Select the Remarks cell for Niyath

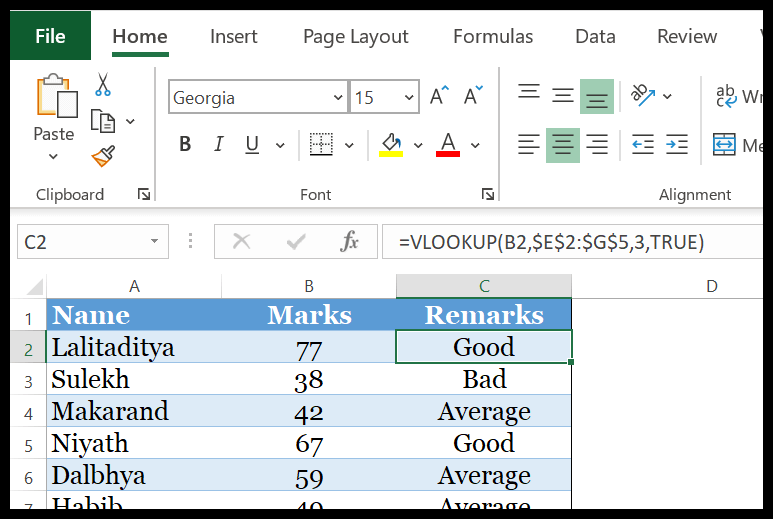coord(484,443)
